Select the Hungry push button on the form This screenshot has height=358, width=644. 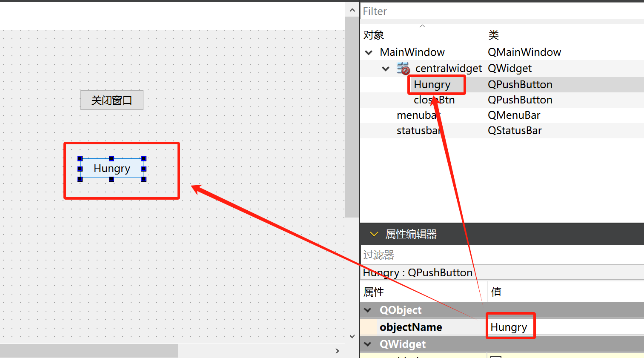pos(112,169)
